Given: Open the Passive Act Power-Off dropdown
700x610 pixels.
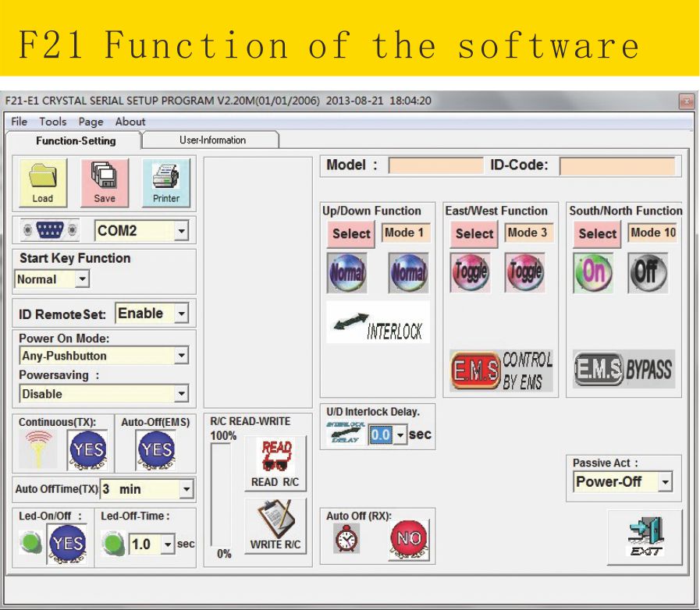Looking at the screenshot, I should click(x=664, y=483).
